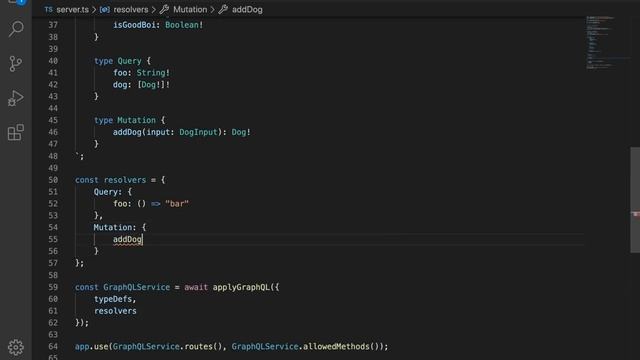640x360 pixels.
Task: Open the Manage gear settings menu
Action: tap(16, 347)
